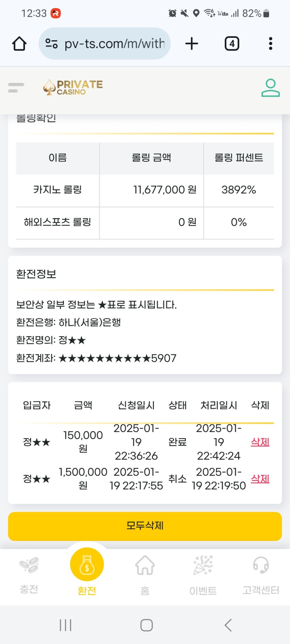Open the site info icon in address bar
The width and height of the screenshot is (290, 644).
[x=52, y=44]
